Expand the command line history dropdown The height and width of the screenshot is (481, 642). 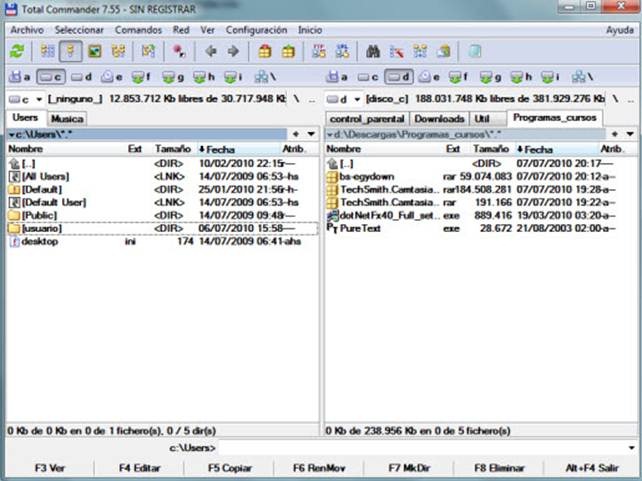point(631,448)
